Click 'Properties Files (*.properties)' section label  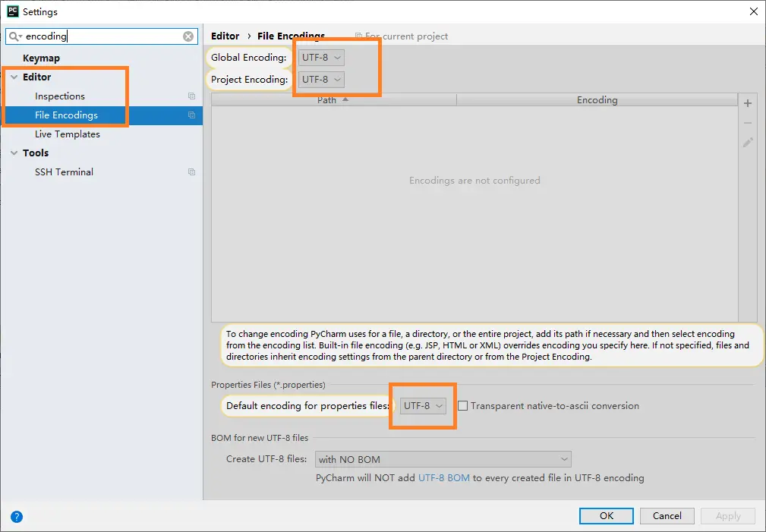[x=268, y=385]
